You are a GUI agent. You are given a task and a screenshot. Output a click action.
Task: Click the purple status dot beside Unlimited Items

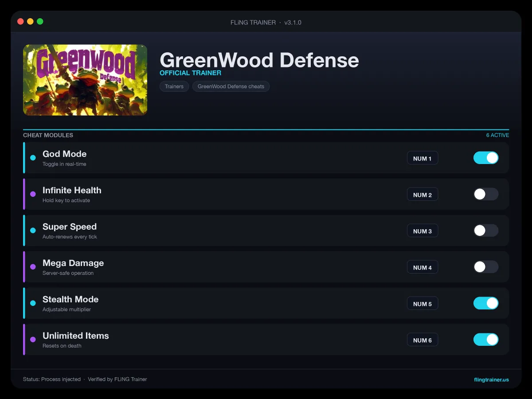33,340
